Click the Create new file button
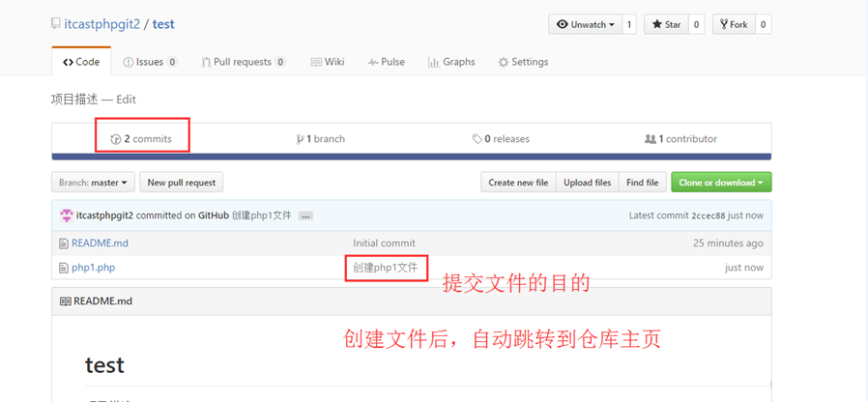 tap(518, 183)
